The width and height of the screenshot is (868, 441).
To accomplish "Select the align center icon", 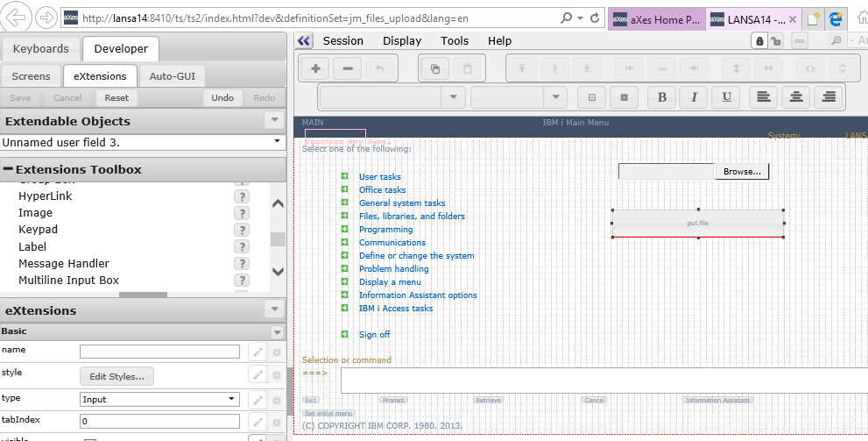I will point(794,96).
